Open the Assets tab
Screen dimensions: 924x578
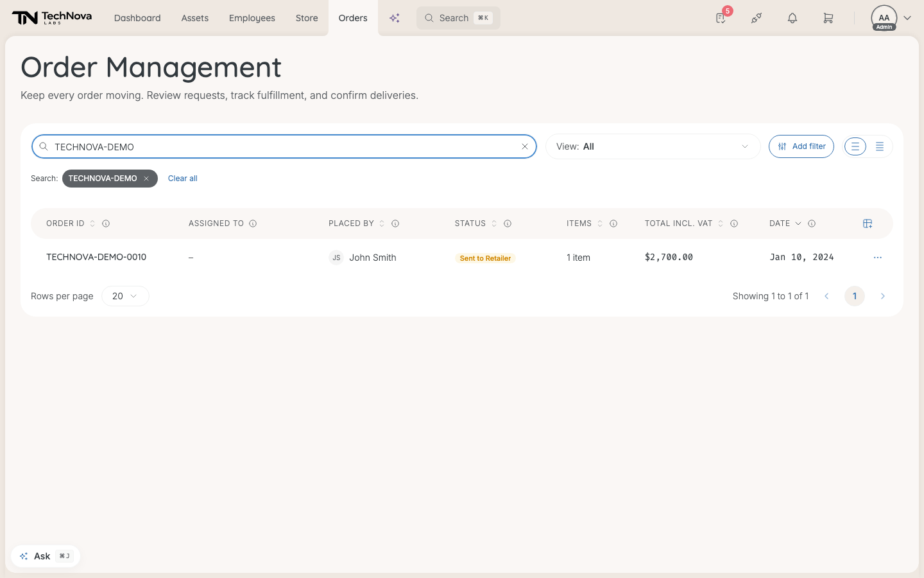coord(195,18)
